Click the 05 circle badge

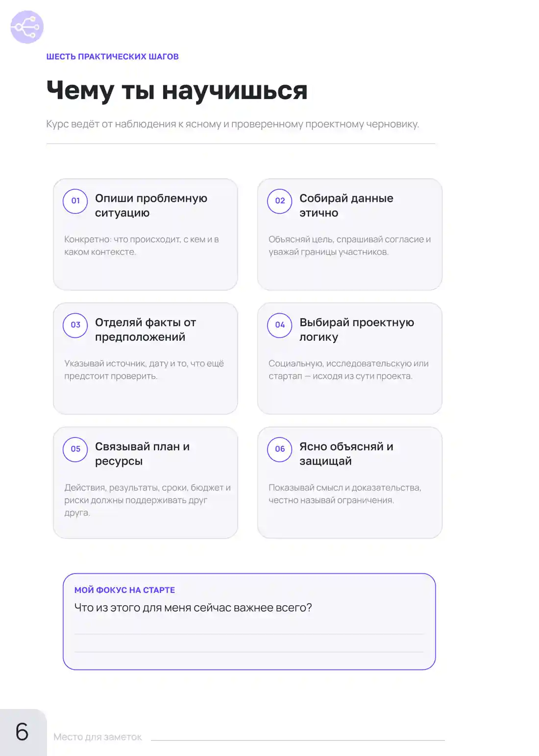pyautogui.click(x=75, y=449)
